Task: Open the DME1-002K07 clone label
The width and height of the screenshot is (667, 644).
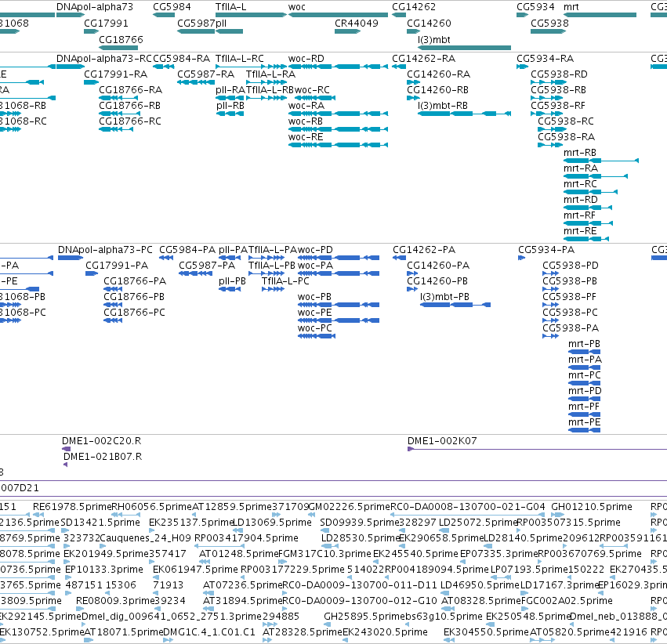Action: click(442, 441)
